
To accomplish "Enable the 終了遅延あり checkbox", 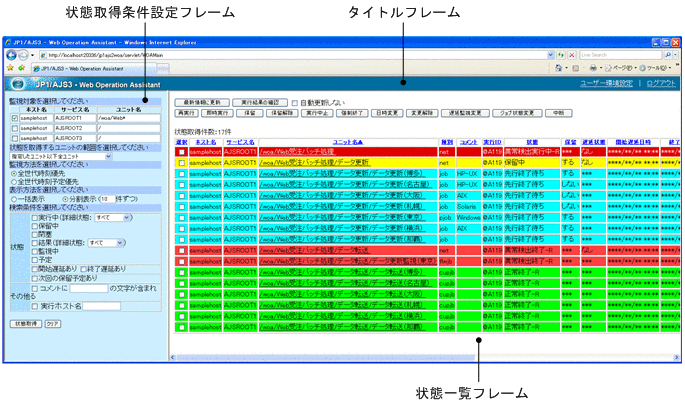I will pos(83,269).
